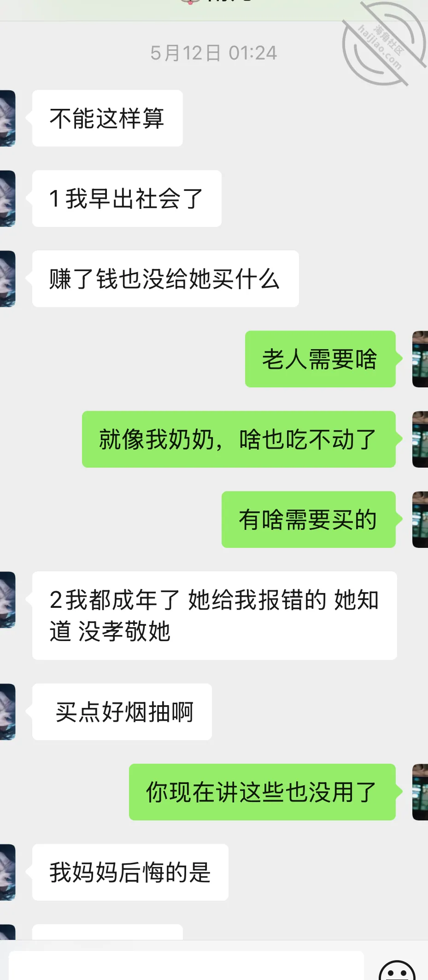Select the '就像我奶奶，啥也吃不动了' bubble

point(239,439)
